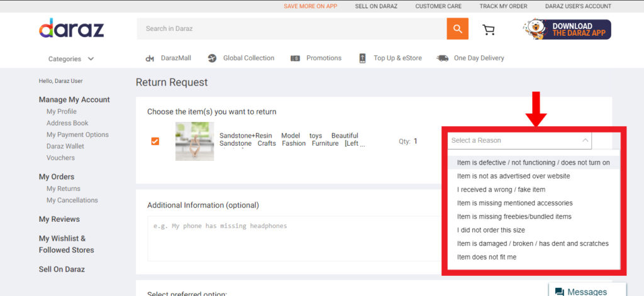Image resolution: width=644 pixels, height=296 pixels.
Task: Click the Promotions coupon icon
Action: [x=295, y=58]
